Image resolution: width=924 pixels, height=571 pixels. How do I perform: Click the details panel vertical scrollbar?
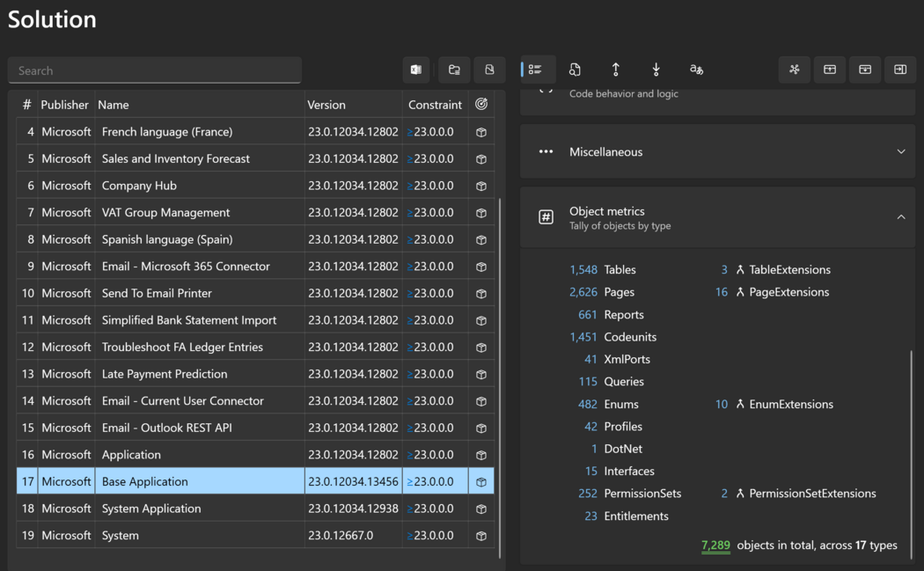[x=911, y=454]
